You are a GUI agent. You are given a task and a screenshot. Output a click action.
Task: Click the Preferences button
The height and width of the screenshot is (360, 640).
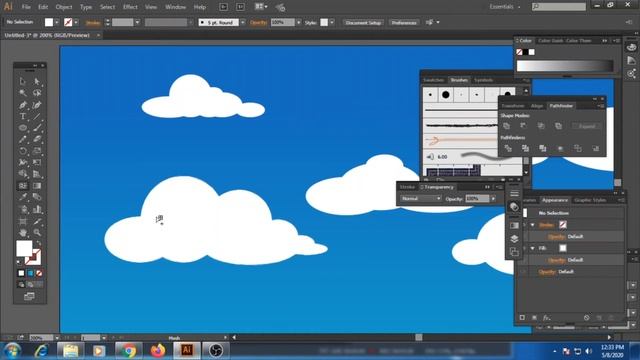404,22
